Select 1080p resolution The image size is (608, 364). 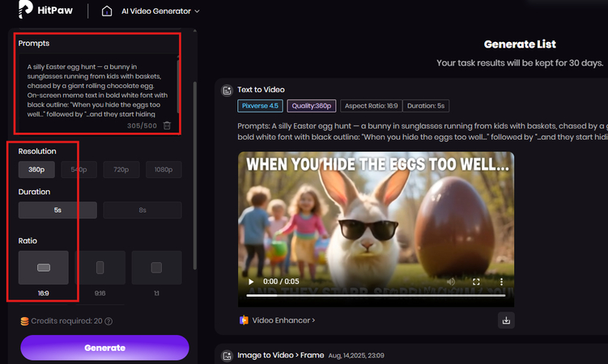pyautogui.click(x=164, y=170)
